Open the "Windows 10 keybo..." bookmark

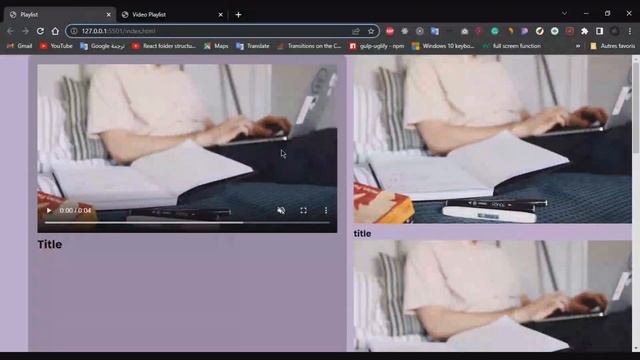(x=443, y=46)
